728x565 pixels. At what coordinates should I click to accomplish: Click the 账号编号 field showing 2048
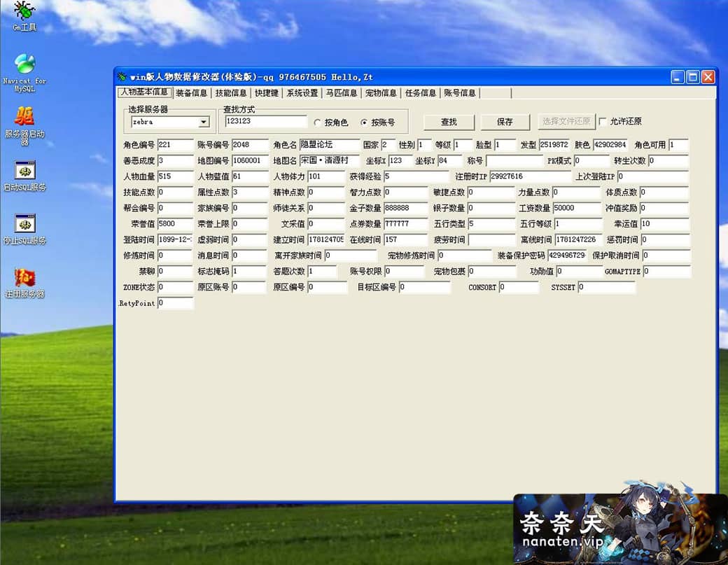(250, 145)
